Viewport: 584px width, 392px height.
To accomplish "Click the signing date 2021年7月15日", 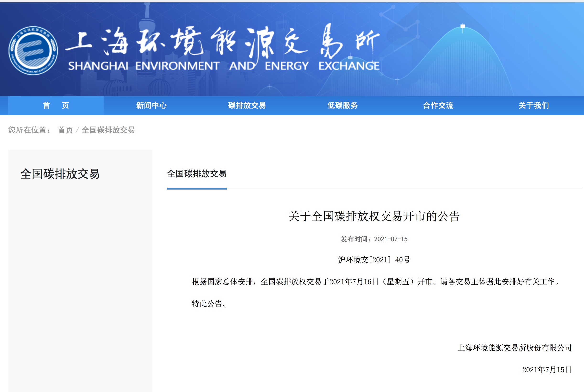I will pyautogui.click(x=547, y=370).
